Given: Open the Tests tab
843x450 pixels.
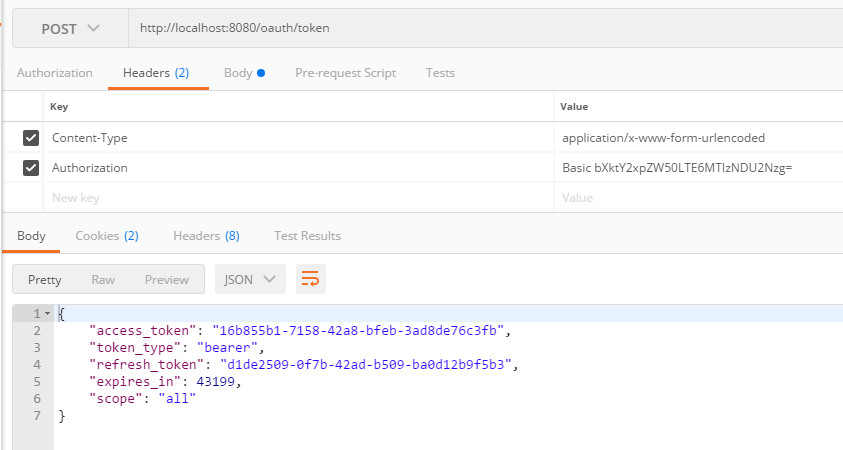Looking at the screenshot, I should pyautogui.click(x=440, y=73).
